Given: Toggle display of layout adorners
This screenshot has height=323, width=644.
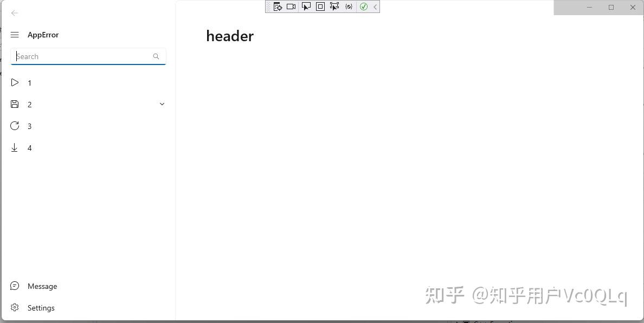Looking at the screenshot, I should tap(320, 7).
